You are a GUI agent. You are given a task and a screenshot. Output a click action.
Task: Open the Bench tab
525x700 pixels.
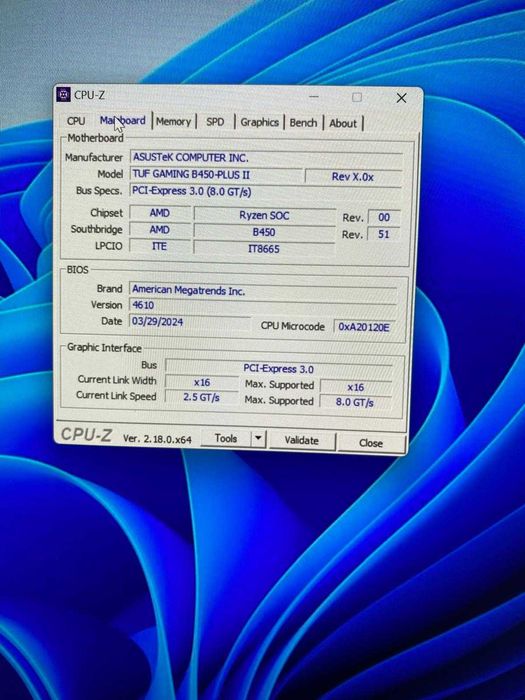coord(304,123)
